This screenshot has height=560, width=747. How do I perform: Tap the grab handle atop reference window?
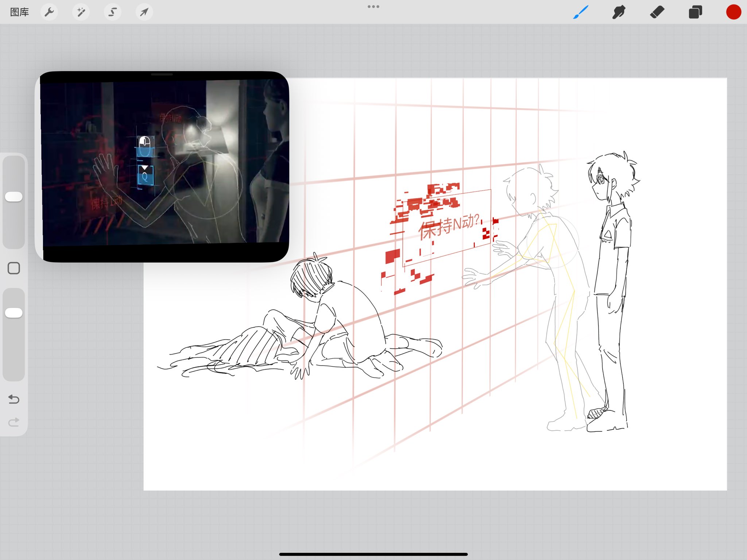coord(162,74)
